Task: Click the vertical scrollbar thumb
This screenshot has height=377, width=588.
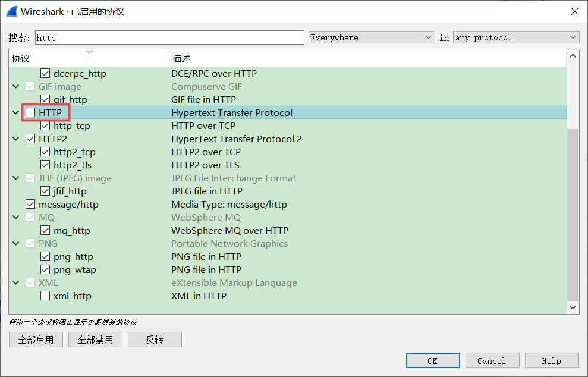Action: pyautogui.click(x=573, y=215)
